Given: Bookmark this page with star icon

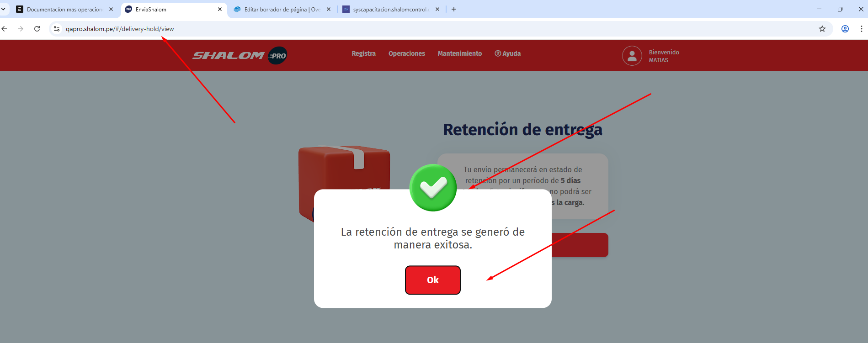Looking at the screenshot, I should (x=822, y=29).
